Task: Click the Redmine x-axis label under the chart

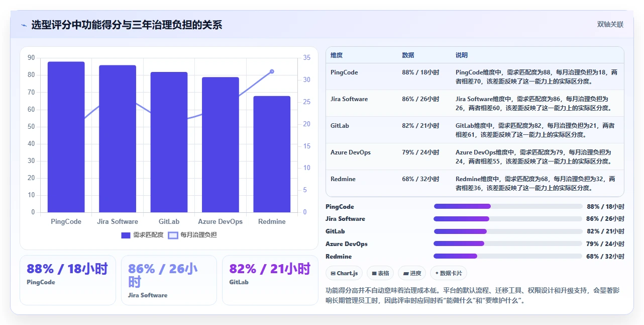Action: pyautogui.click(x=272, y=221)
